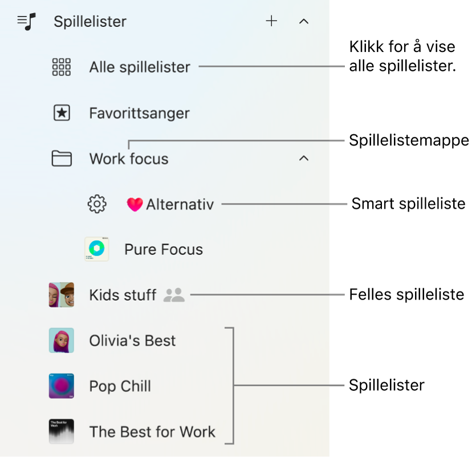Open the Pure Focus playlist
The width and height of the screenshot is (476, 457).
[164, 249]
